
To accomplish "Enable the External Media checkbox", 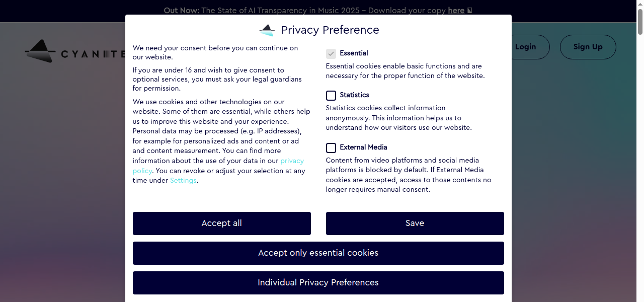I will point(331,148).
